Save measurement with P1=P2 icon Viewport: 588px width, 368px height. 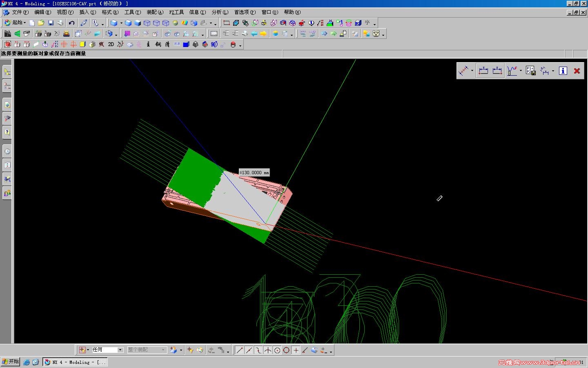[530, 71]
